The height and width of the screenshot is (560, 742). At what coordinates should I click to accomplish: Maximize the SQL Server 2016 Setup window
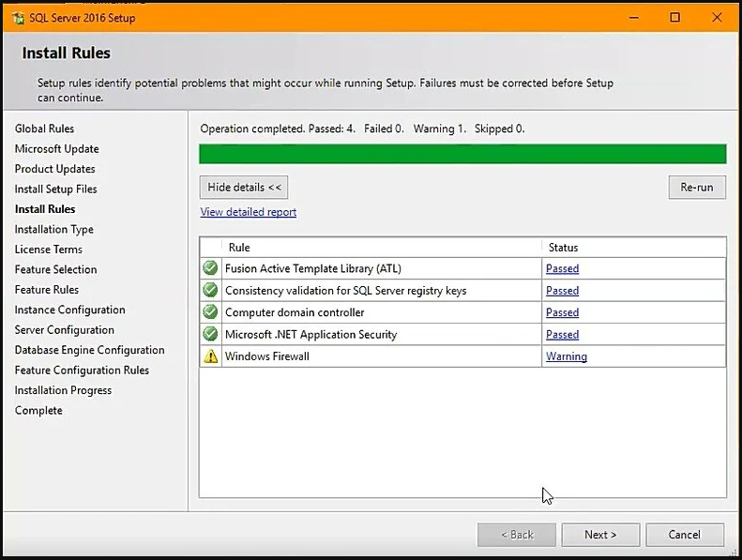tap(674, 18)
